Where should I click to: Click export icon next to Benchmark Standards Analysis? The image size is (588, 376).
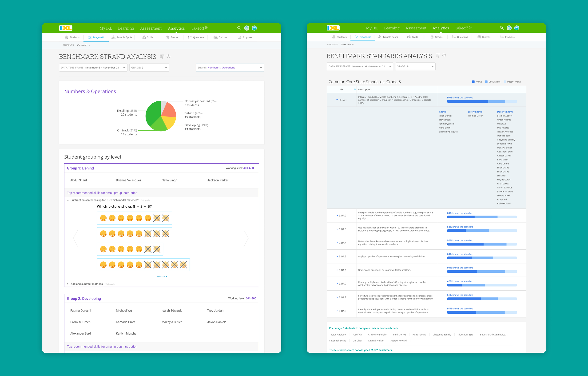(x=438, y=56)
